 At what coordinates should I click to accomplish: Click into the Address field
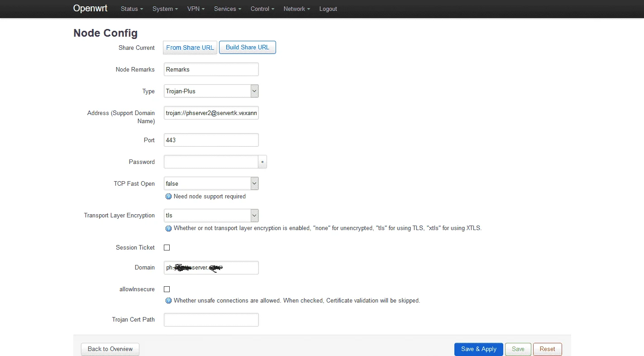[211, 113]
